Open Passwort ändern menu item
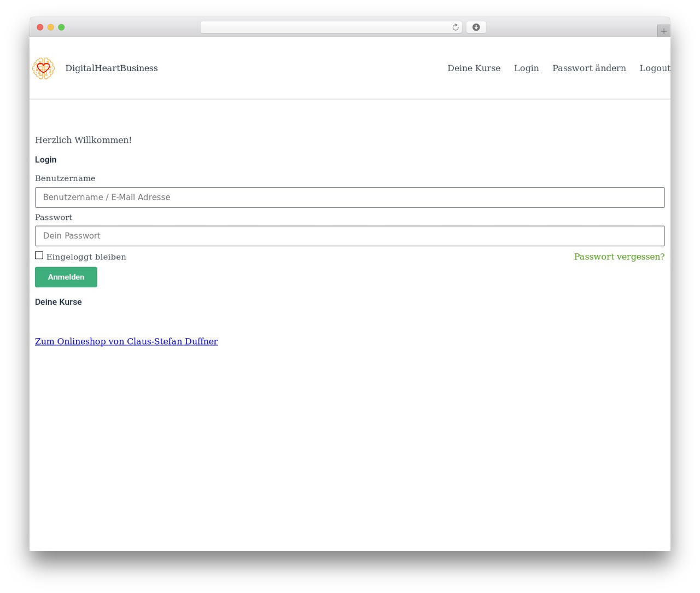Screen dimensions: 700x593 tap(589, 68)
